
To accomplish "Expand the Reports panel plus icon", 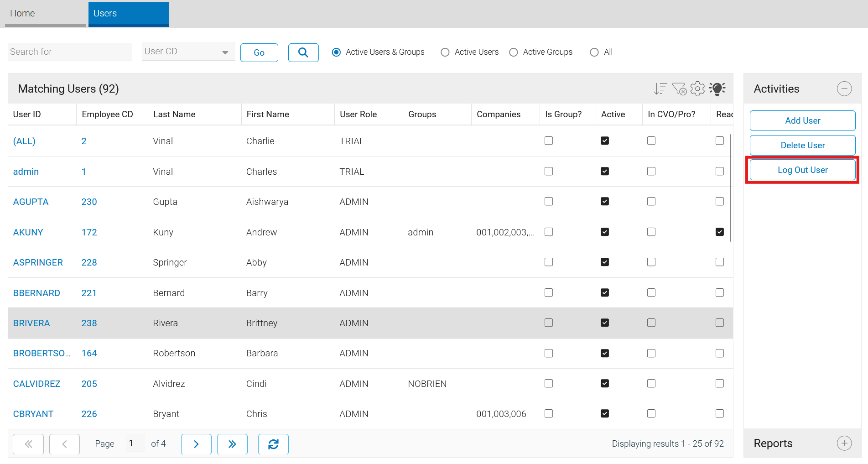I will tap(844, 443).
